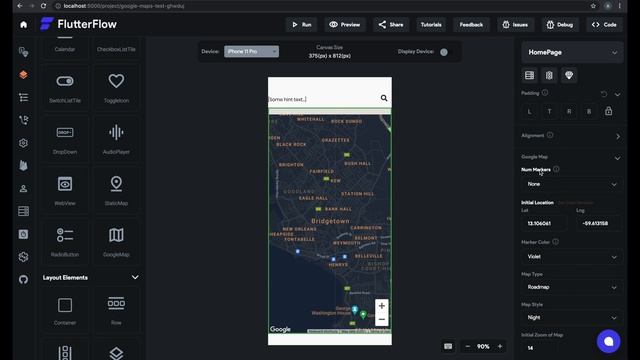This screenshot has width=640, height=360.
Task: Open the Firebase icon in sidebar
Action: [x=23, y=165]
